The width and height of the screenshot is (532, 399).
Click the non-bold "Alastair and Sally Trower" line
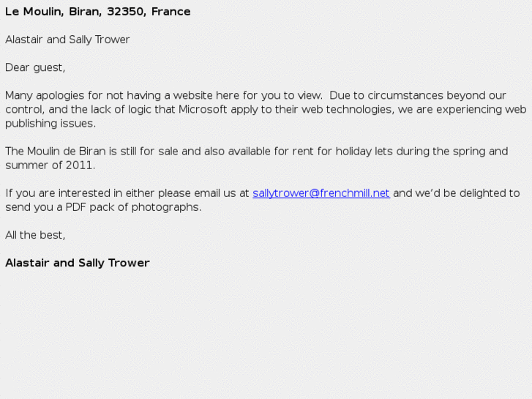67,40
